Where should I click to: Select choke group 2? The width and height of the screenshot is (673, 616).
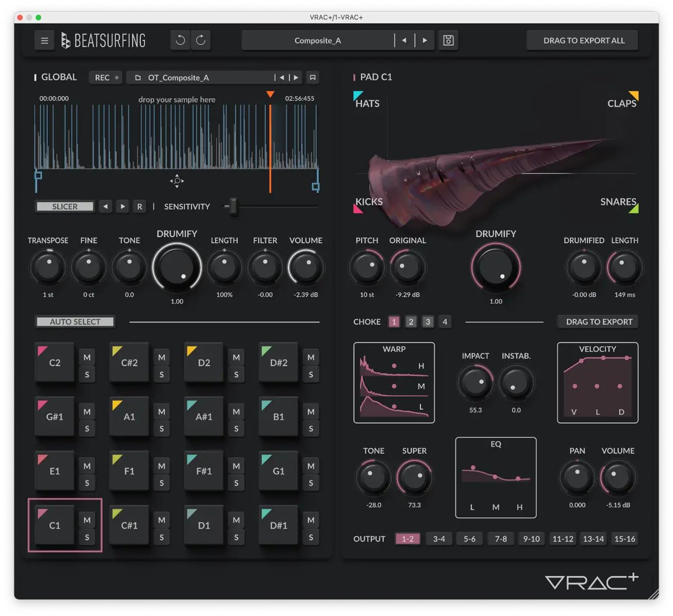(x=411, y=322)
